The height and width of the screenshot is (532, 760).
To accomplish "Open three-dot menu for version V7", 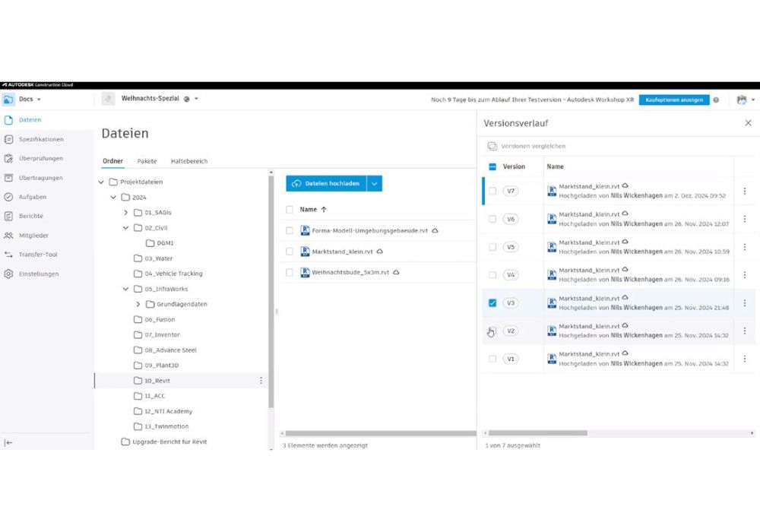I will point(745,192).
